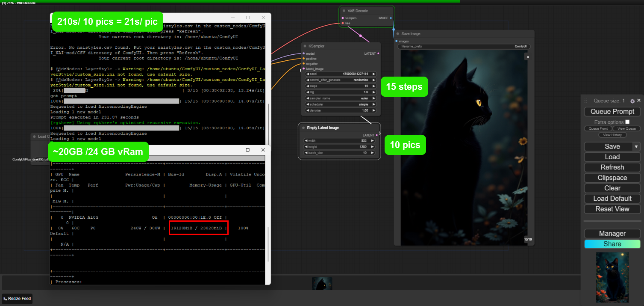Open ComfyUI settings gear icon
This screenshot has width=644, height=306.
point(632,101)
